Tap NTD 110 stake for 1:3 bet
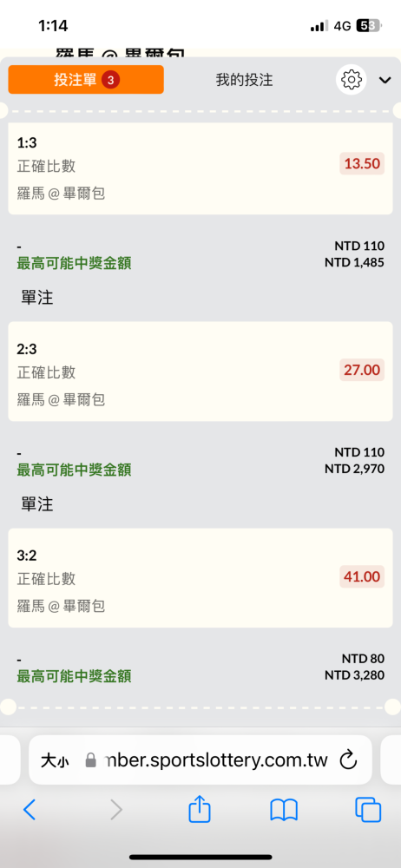This screenshot has height=868, width=401. [359, 246]
